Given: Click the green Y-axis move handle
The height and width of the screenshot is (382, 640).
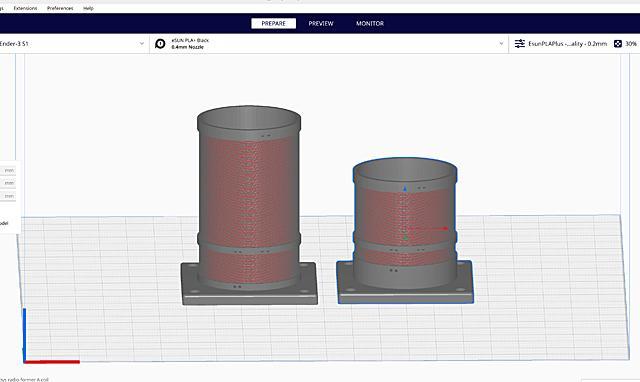Looking at the screenshot, I should point(405,238).
